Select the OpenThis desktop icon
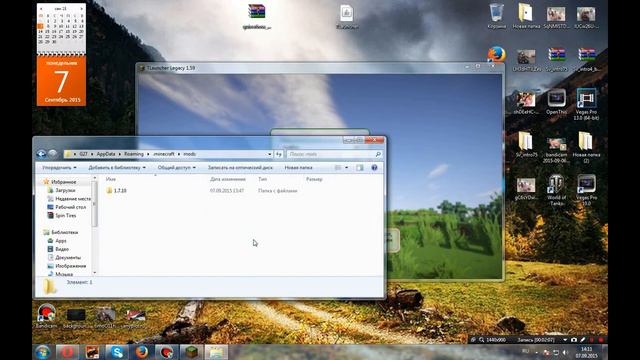Image resolution: width=640 pixels, height=360 pixels. (556, 102)
